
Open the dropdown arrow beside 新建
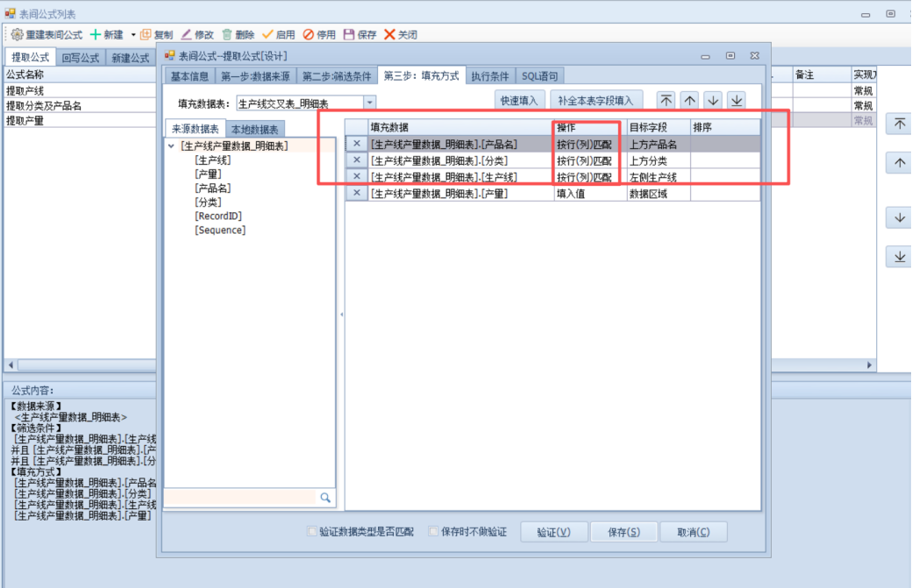133,34
